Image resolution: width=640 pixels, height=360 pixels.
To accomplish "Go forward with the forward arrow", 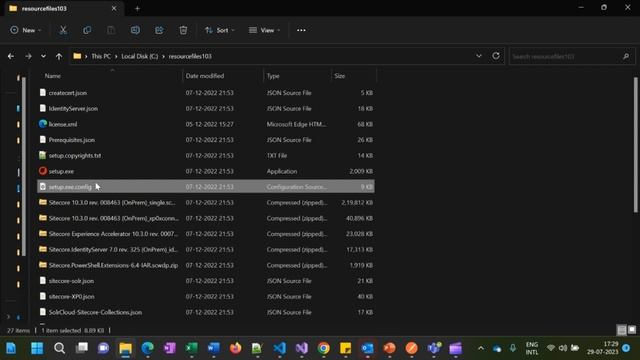I will coord(28,56).
